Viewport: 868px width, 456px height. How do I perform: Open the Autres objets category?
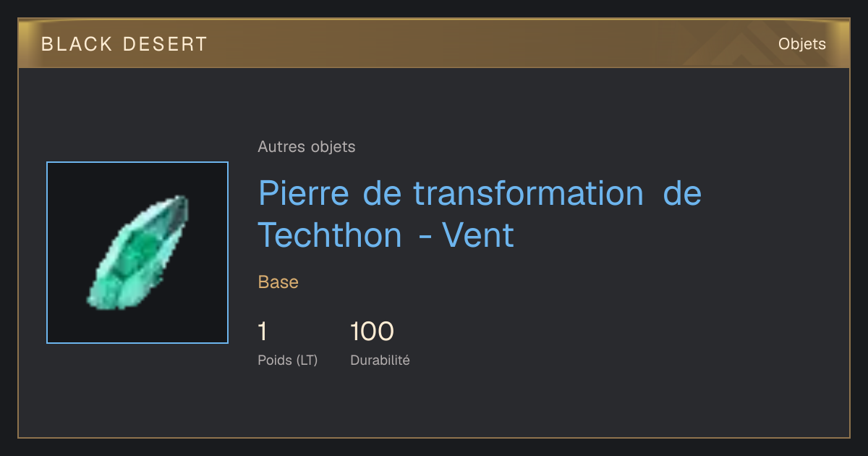click(x=307, y=147)
